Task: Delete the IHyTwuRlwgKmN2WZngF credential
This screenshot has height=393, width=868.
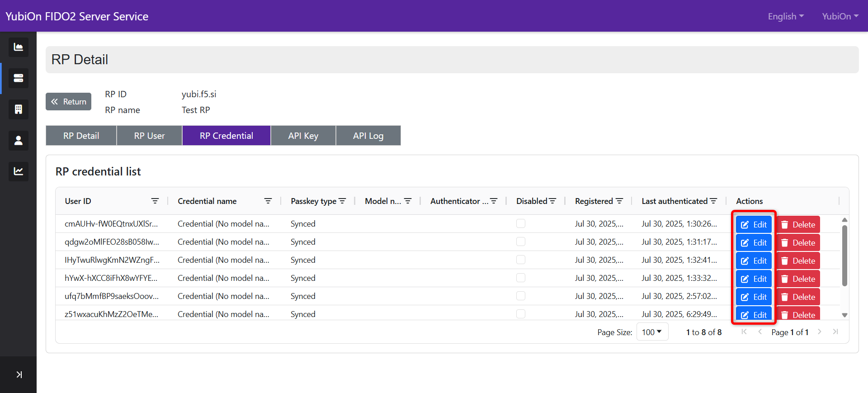Action: point(798,261)
